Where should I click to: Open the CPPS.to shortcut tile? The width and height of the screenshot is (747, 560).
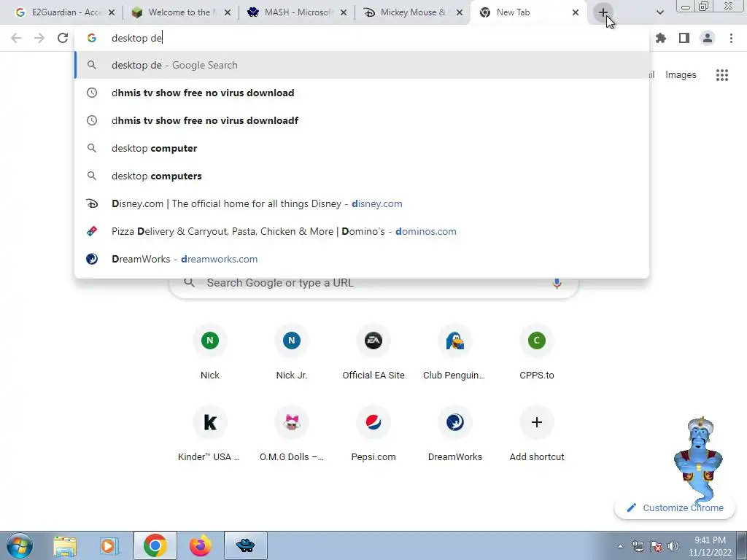pos(536,352)
